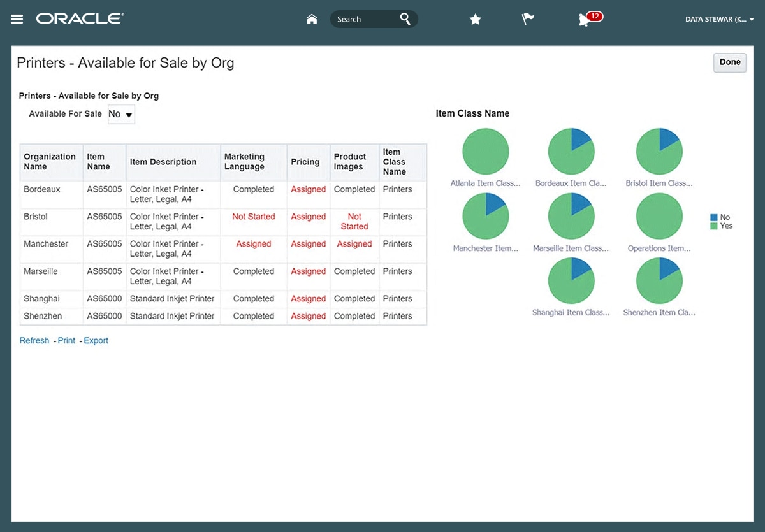Viewport: 765px width, 532px height.
Task: Click the green Yes legend swatch
Action: point(714,226)
